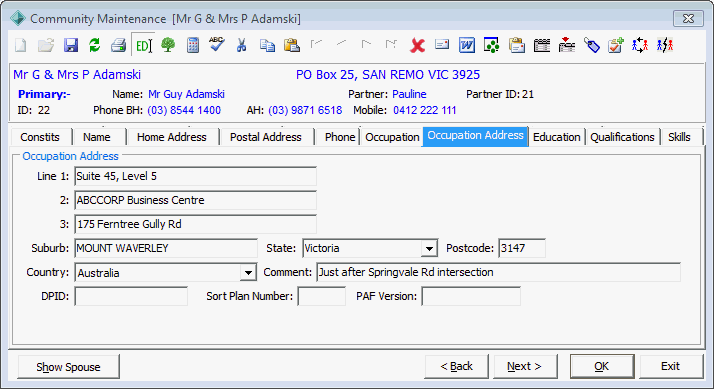Switch to the Constits tab
714x389 pixels.
pyautogui.click(x=40, y=137)
